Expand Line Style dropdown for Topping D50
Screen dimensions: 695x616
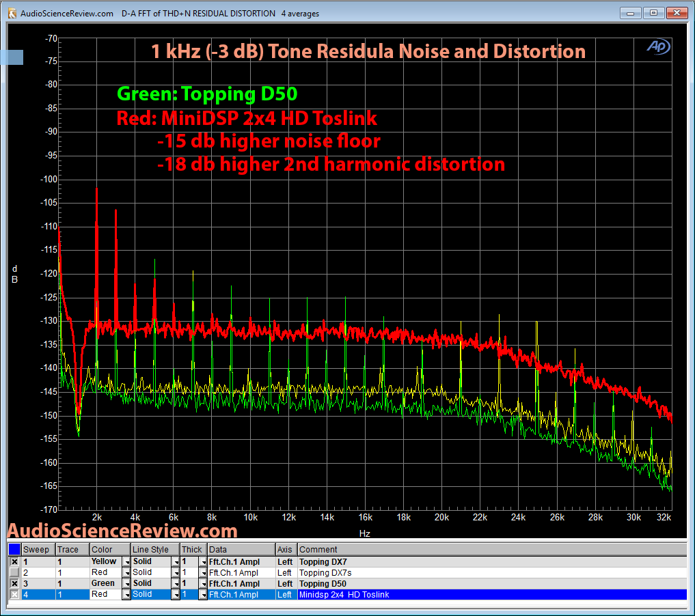(176, 584)
